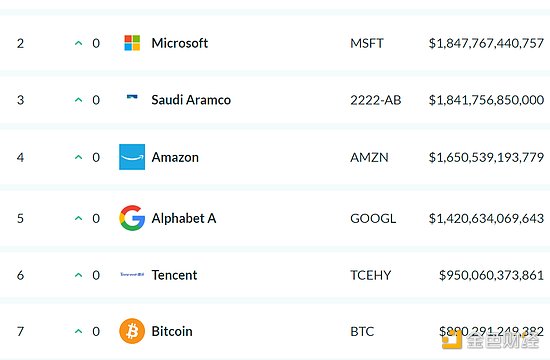Click the Saudi Aramco logo icon

click(132, 97)
